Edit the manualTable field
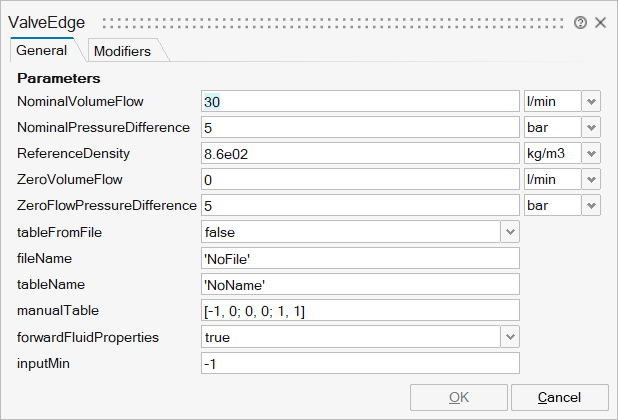Viewport: 618px width, 420px height. 360,311
